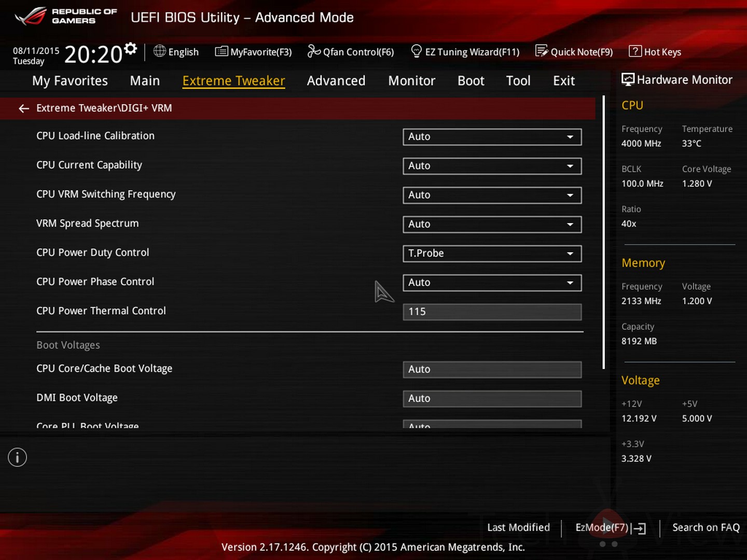Expand CPU Load-line Calibration dropdown
Image resolution: width=747 pixels, height=560 pixels.
point(492,137)
